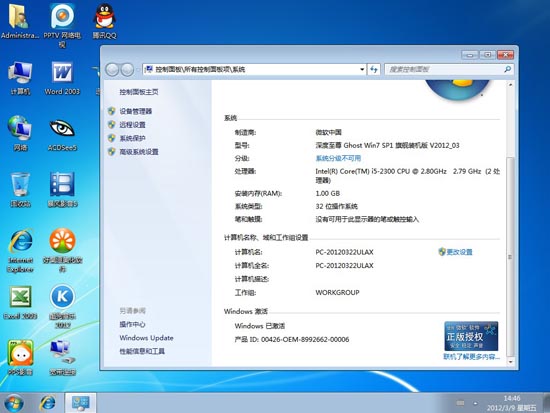Refresh the control panel address bar

pos(374,69)
